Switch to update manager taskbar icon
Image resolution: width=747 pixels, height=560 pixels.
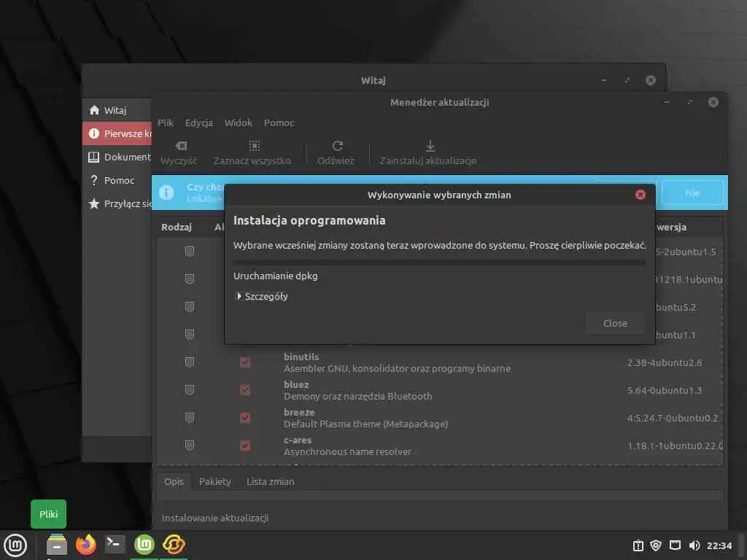coord(174,544)
